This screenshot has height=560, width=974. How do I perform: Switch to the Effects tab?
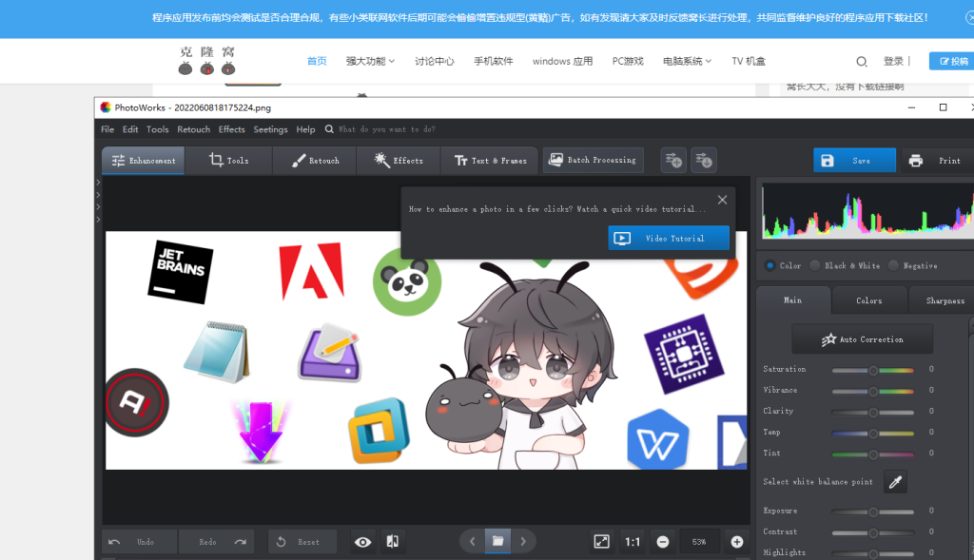tap(399, 160)
